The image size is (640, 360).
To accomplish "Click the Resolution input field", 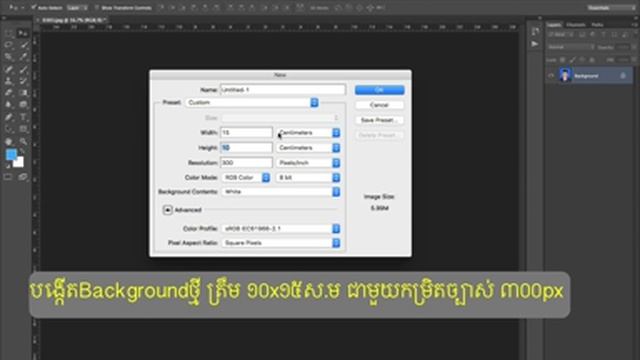I will click(246, 163).
